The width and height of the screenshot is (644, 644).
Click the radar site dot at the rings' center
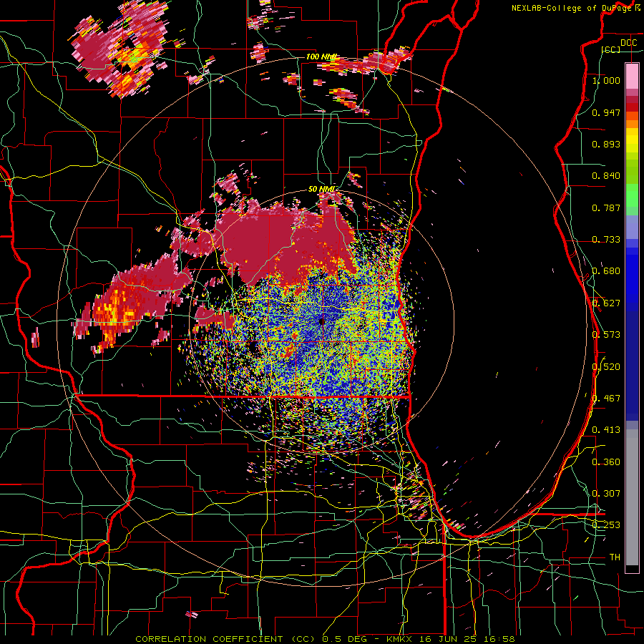pos(321,321)
